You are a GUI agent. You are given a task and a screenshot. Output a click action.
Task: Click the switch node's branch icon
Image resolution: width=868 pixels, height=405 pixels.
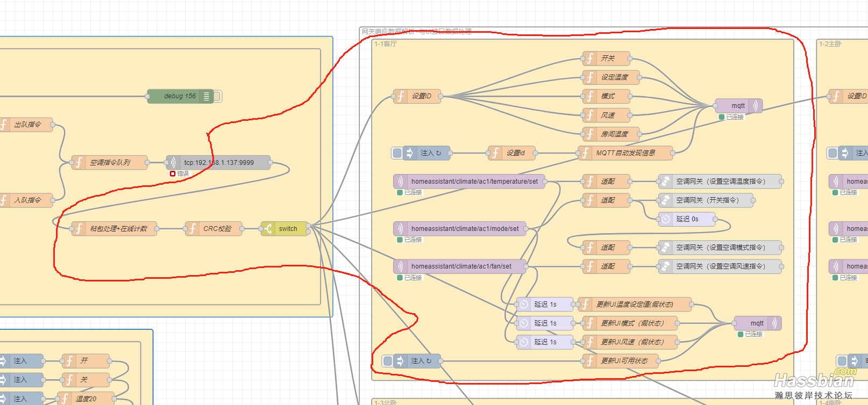(x=268, y=229)
